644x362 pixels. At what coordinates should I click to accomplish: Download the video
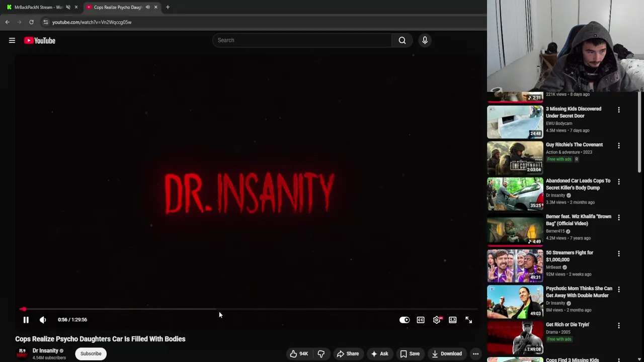pos(447,354)
